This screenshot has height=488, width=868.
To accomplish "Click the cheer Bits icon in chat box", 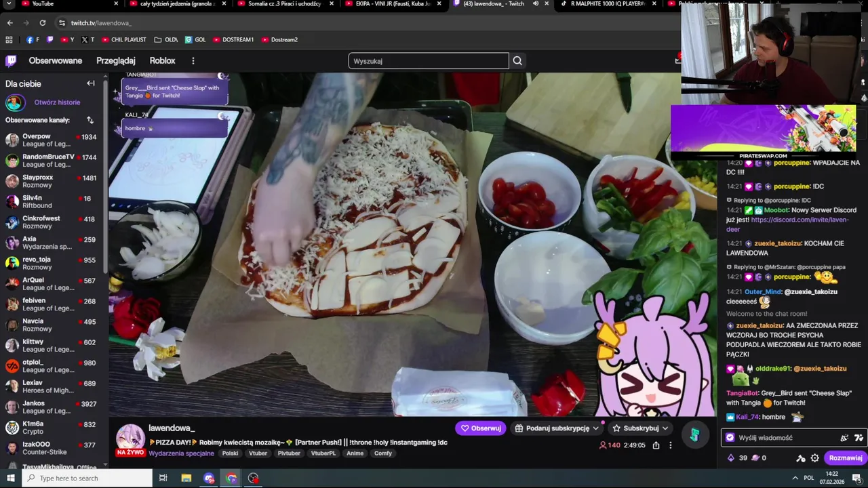I will pos(844,438).
